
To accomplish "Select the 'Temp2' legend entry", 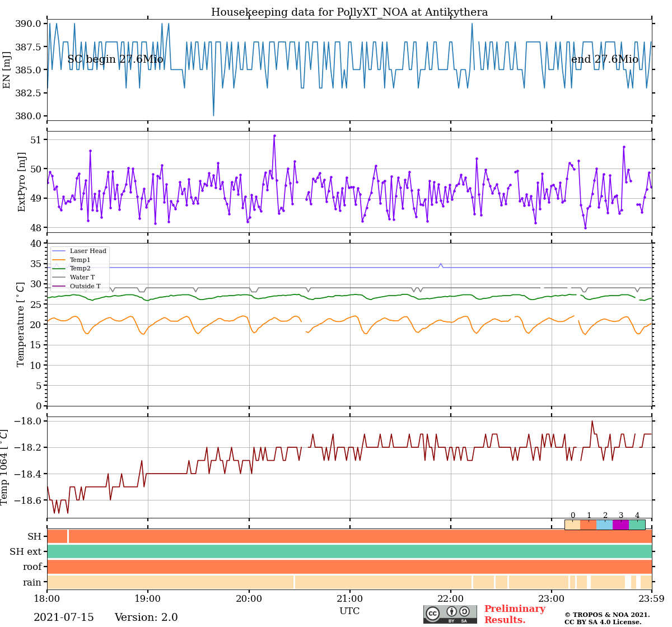I will pyautogui.click(x=71, y=269).
